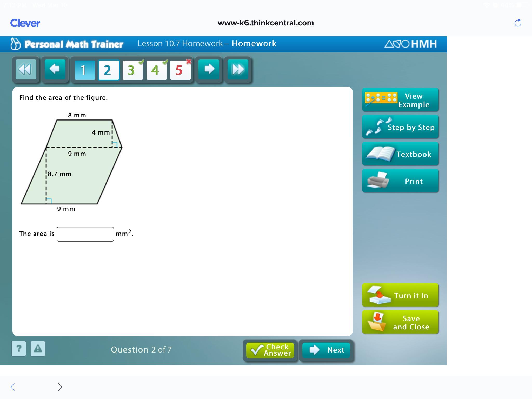Click the Clever logo link

(25, 23)
